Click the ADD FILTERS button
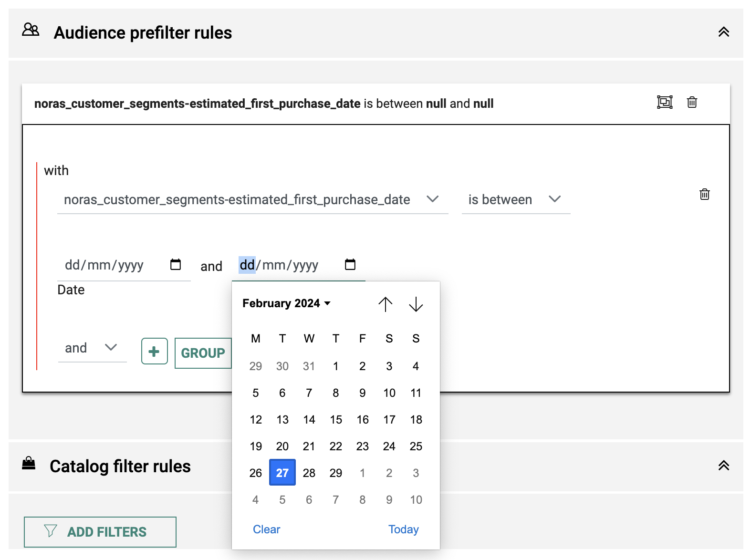Screen dimensions: 751x560 click(x=100, y=532)
